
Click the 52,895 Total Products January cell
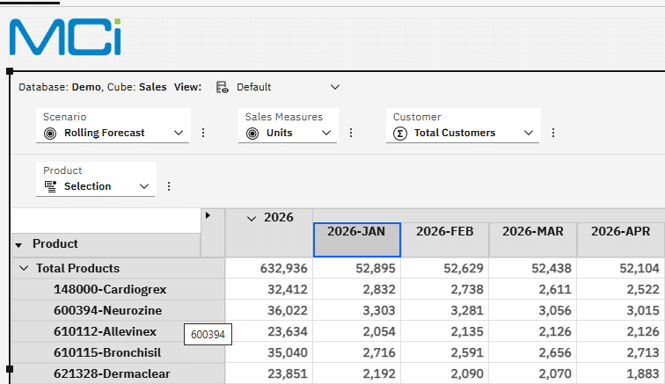point(357,268)
